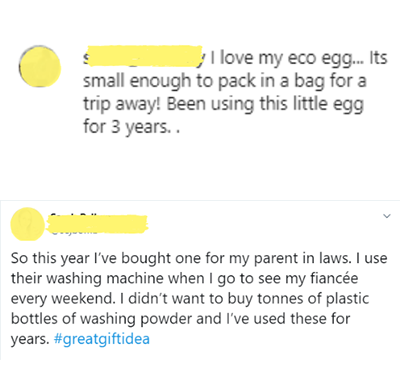Click the 'trip away! Been using' comment line
The width and height of the screenshot is (400, 382).
point(223,104)
